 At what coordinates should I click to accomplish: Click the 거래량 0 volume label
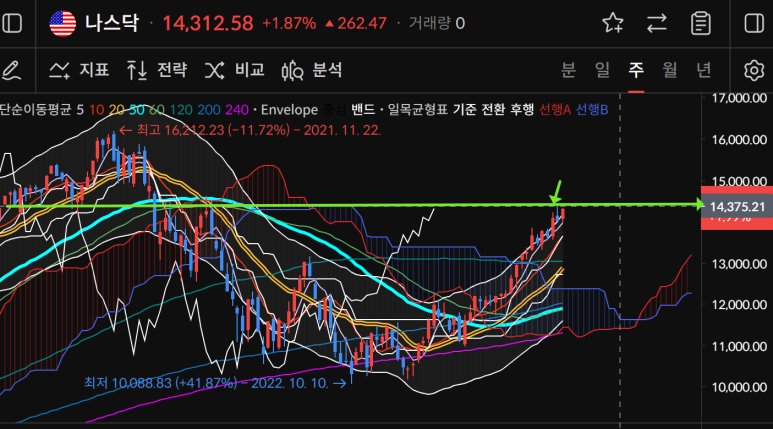[x=437, y=23]
